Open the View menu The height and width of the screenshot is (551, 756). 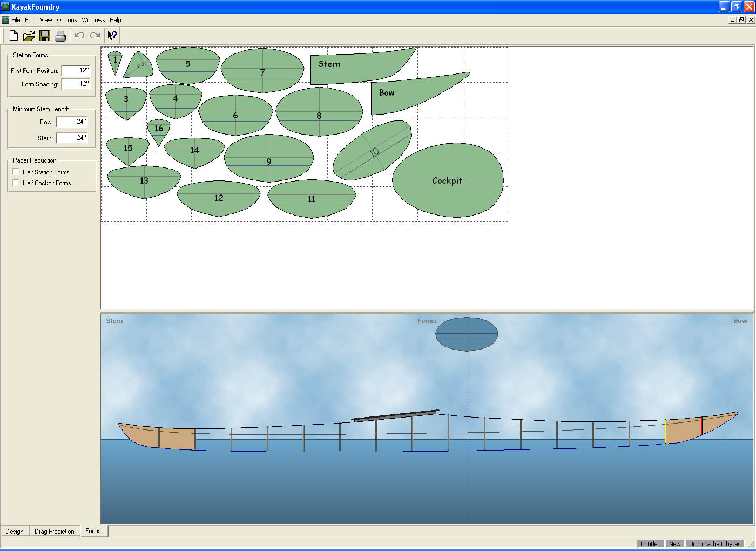46,20
